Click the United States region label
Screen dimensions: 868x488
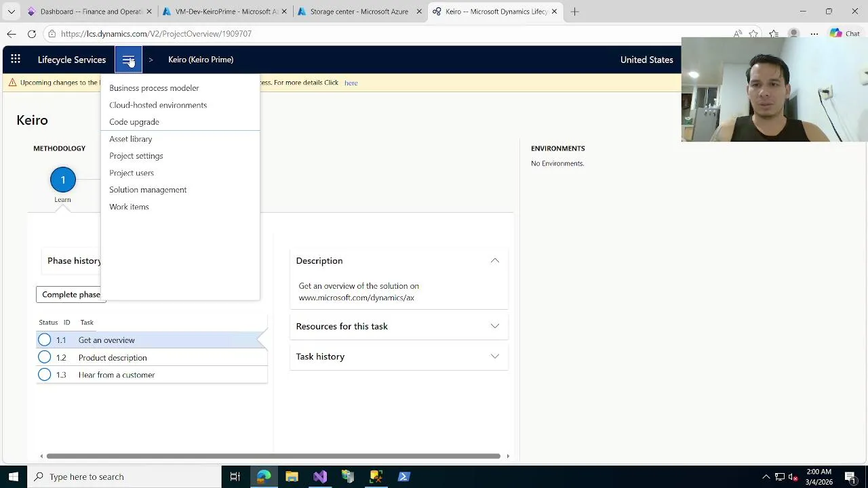646,60
